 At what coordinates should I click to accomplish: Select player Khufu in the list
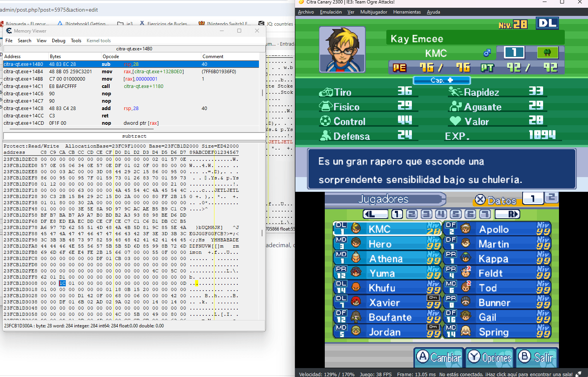[x=387, y=287]
